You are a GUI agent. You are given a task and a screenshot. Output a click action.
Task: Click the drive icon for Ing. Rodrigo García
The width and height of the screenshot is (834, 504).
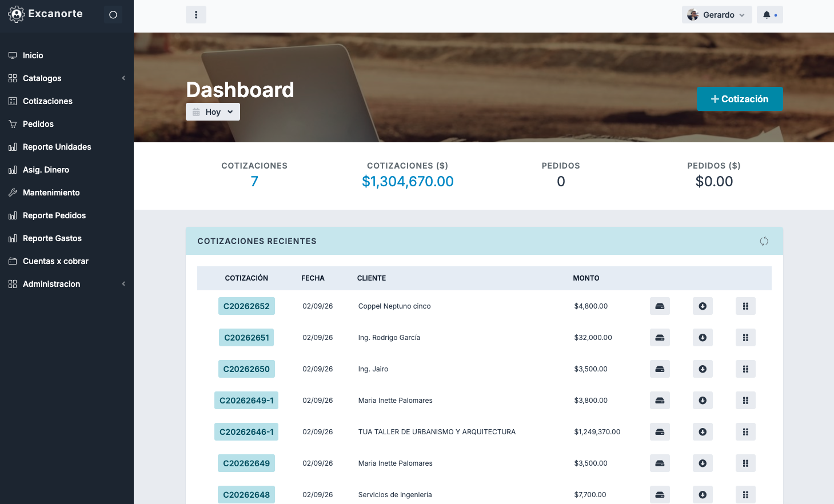tap(660, 338)
